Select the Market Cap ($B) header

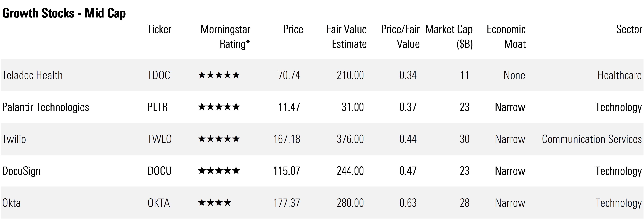click(449, 37)
